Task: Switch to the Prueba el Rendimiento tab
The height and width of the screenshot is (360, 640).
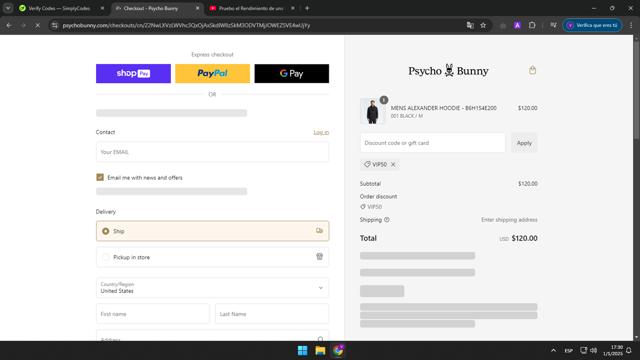Action: tap(251, 8)
